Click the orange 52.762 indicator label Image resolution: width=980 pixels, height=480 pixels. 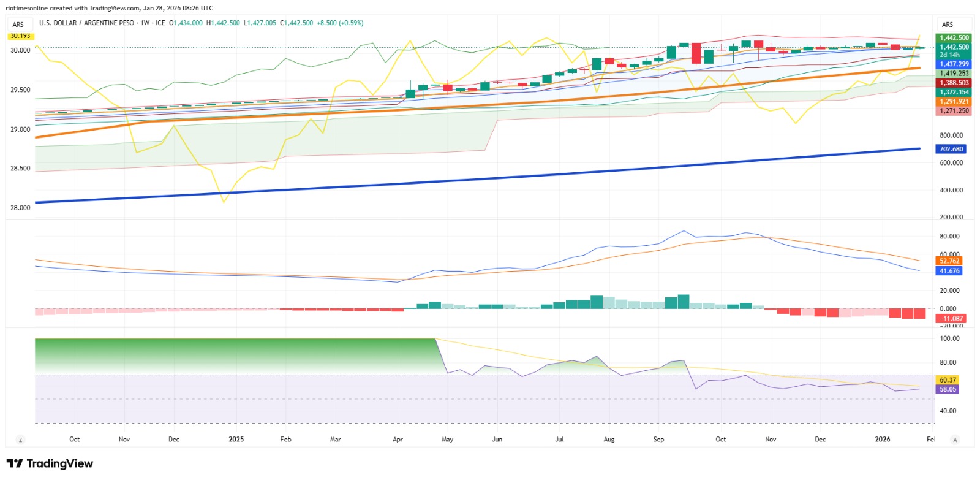(949, 261)
